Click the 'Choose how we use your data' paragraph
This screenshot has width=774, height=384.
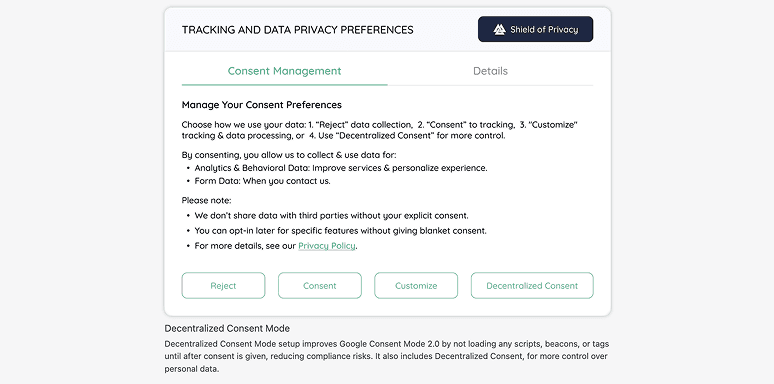pyautogui.click(x=380, y=130)
